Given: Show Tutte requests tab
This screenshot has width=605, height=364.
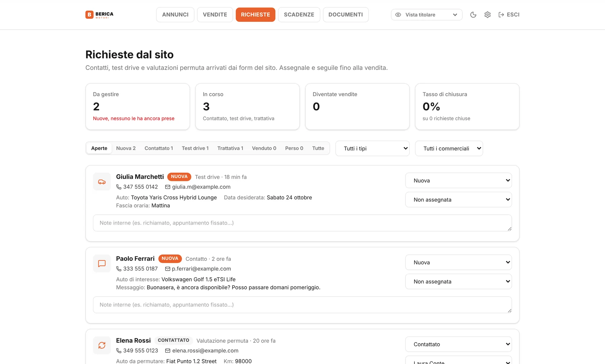Looking at the screenshot, I should pyautogui.click(x=318, y=148).
